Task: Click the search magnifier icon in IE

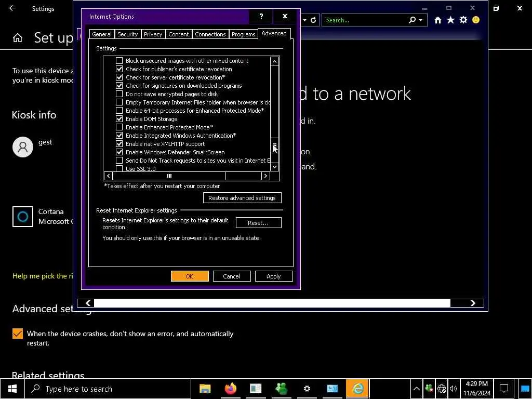Action: pos(412,20)
